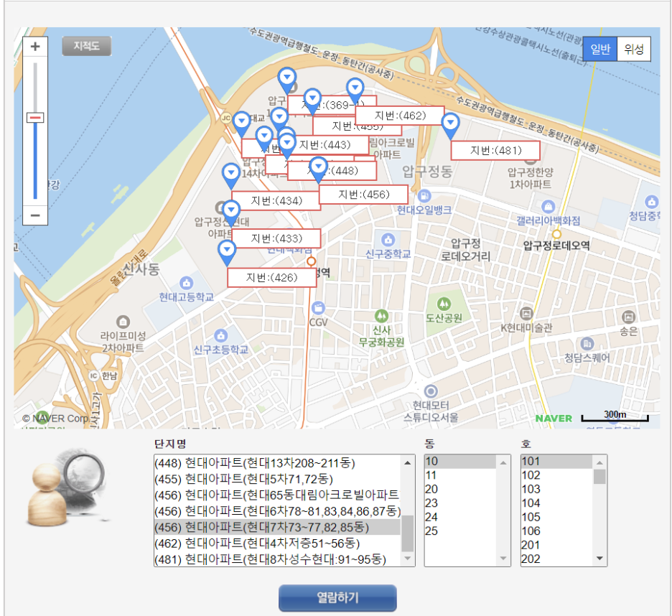Click 단지명 list scroll down arrow
This screenshot has width=672, height=616.
(x=408, y=559)
